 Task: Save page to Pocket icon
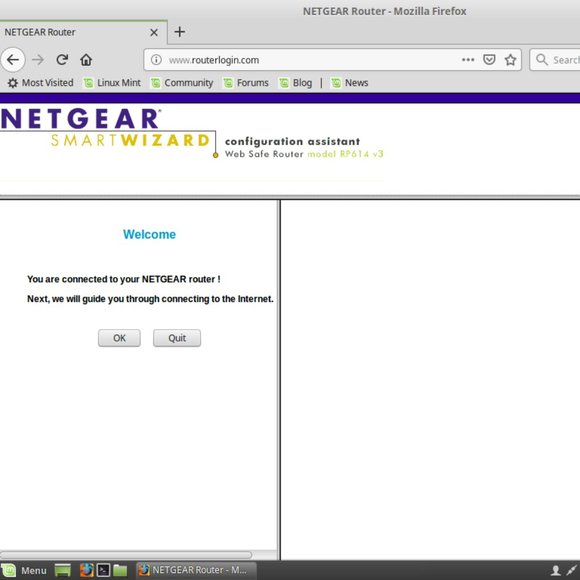[489, 60]
